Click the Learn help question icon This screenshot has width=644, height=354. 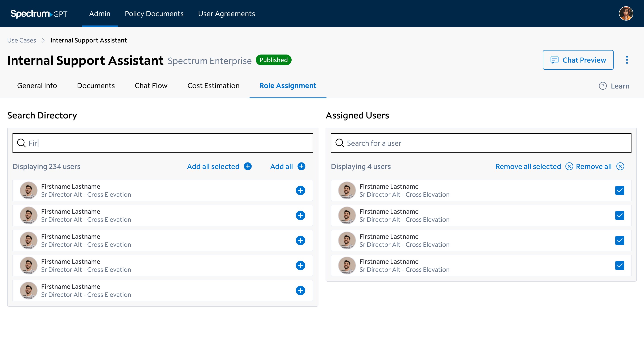pyautogui.click(x=603, y=86)
